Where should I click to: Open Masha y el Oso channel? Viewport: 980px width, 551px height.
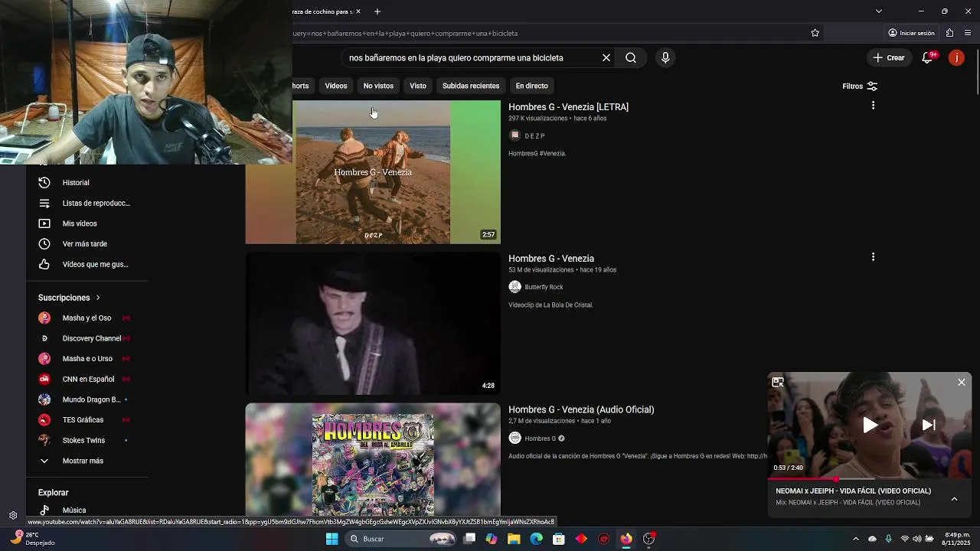pyautogui.click(x=87, y=318)
